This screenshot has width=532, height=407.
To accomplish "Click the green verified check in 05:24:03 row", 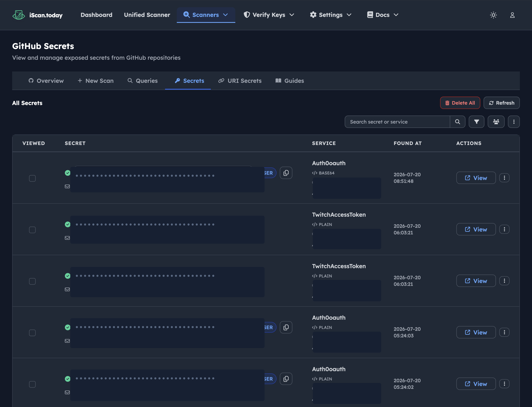I will (x=68, y=327).
